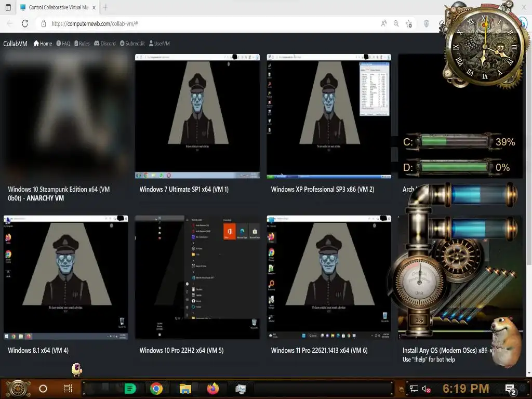Open the notification center icon

511,389
